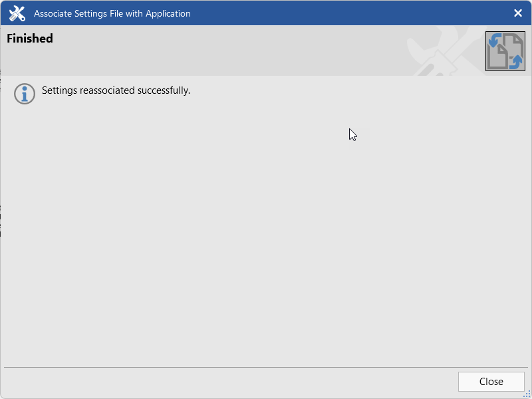
Task: Click the horizontal separator above Close button
Action: click(266, 367)
